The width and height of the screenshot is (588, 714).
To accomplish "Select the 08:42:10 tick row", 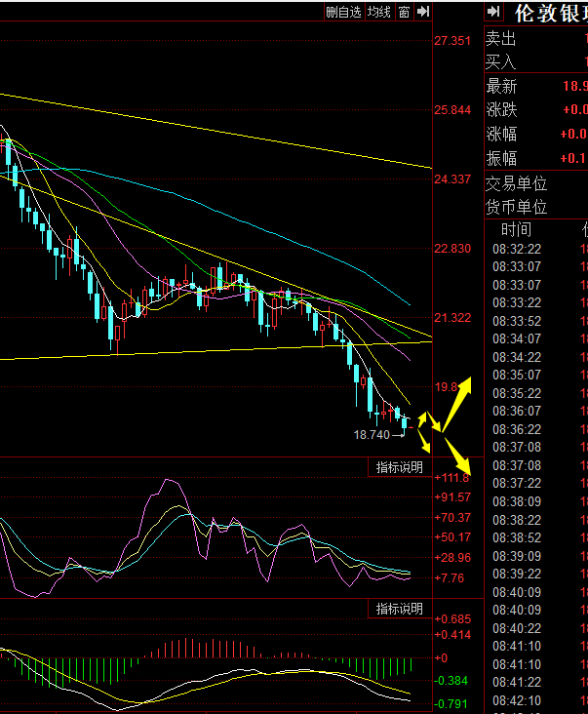I will [536, 700].
